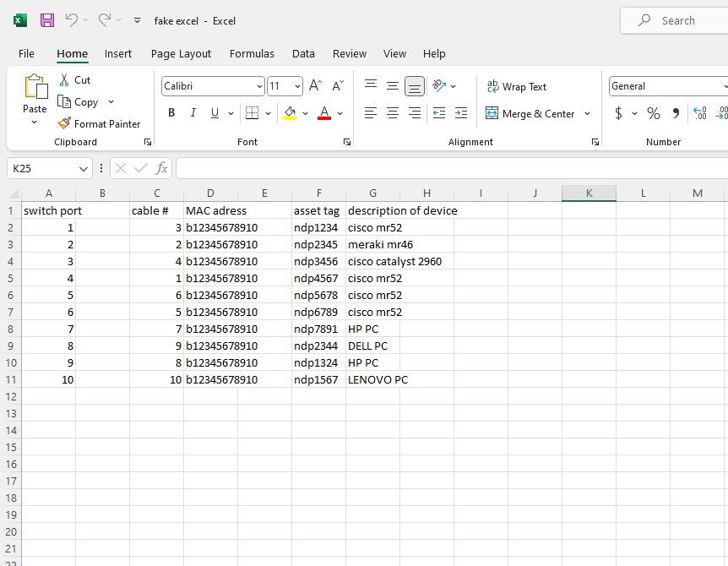Click the Increase Font Size icon
The height and width of the screenshot is (566, 728).
315,86
